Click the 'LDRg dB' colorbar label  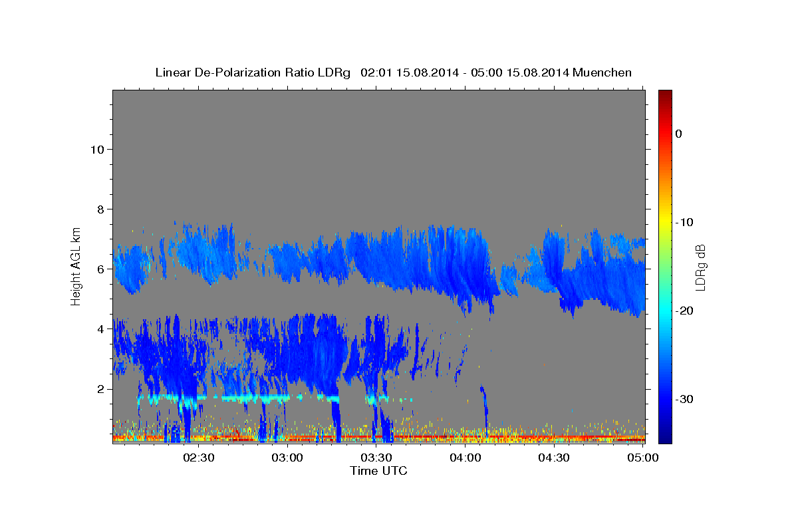pos(700,267)
